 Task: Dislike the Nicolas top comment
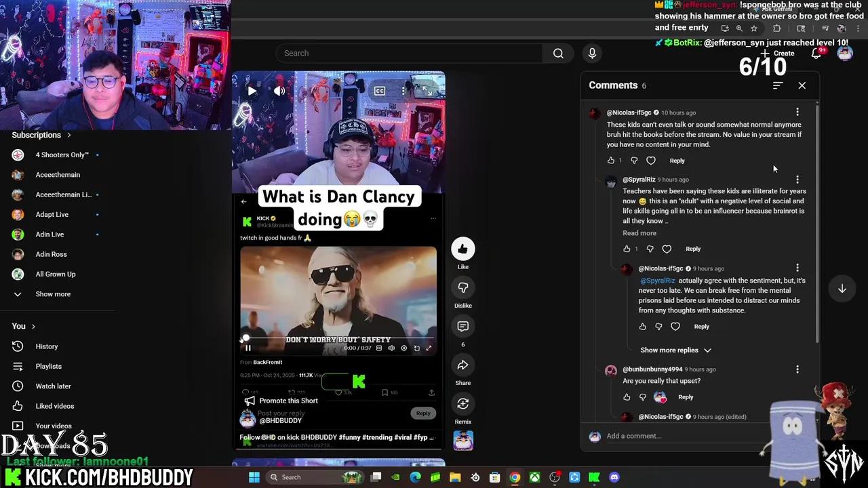coord(634,161)
